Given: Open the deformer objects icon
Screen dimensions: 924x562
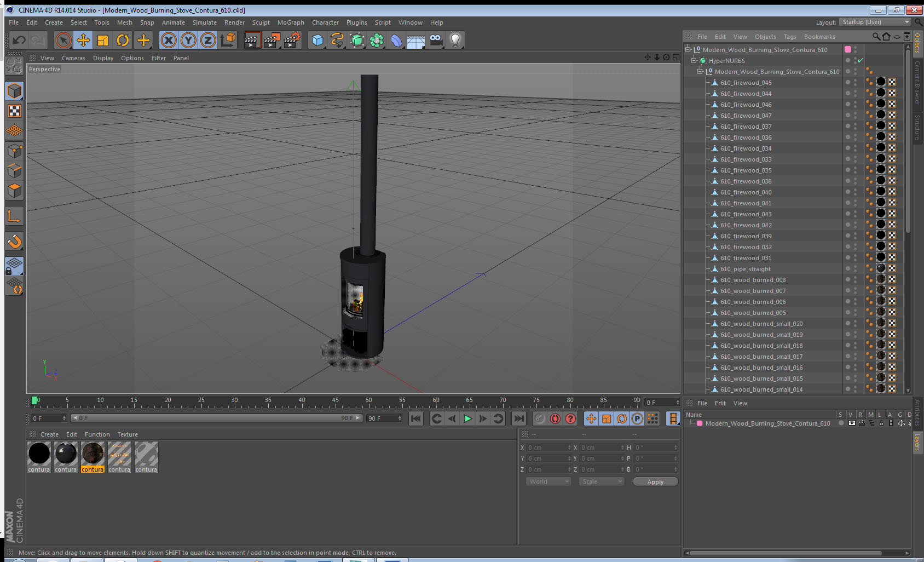Looking at the screenshot, I should (x=396, y=40).
